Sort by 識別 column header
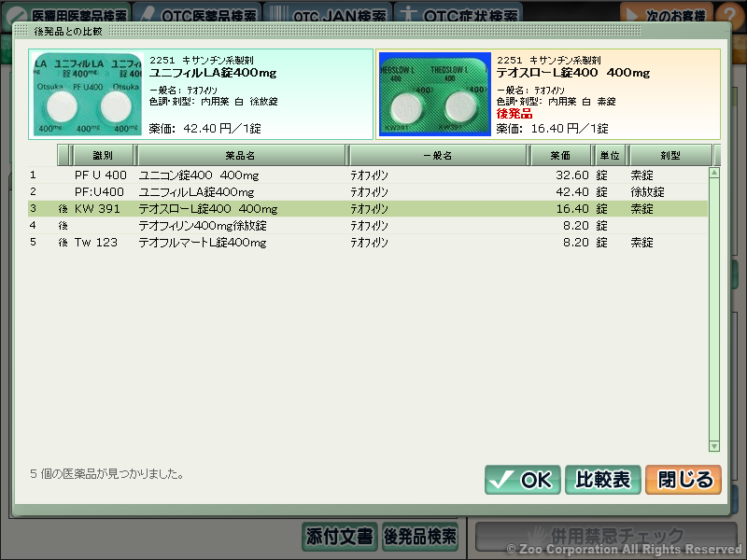 (103, 155)
